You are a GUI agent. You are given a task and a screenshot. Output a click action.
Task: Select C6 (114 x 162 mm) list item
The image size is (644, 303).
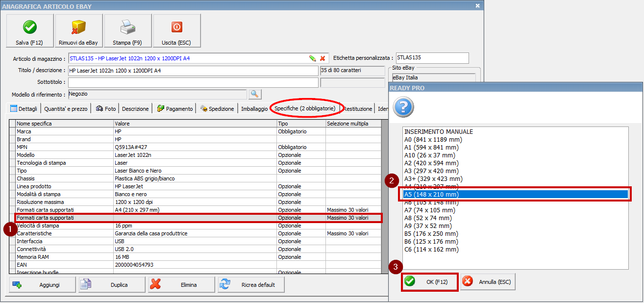[x=515, y=250]
